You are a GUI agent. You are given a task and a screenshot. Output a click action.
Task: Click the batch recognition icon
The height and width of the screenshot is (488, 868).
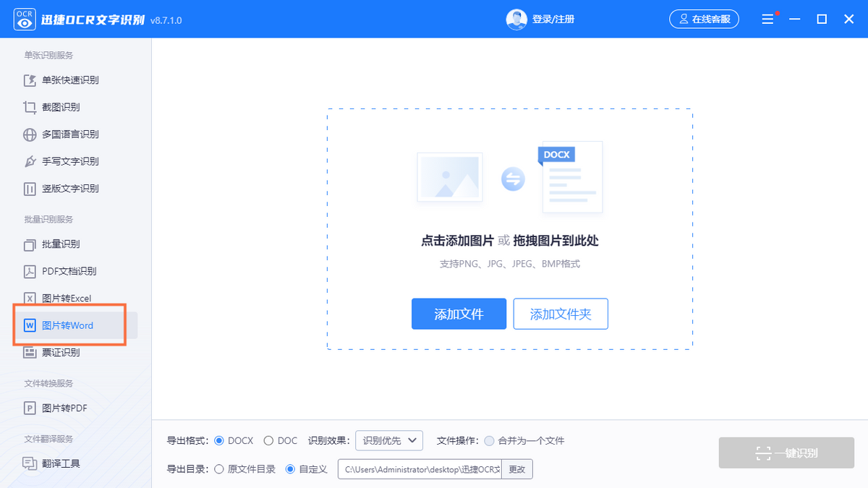[30, 244]
